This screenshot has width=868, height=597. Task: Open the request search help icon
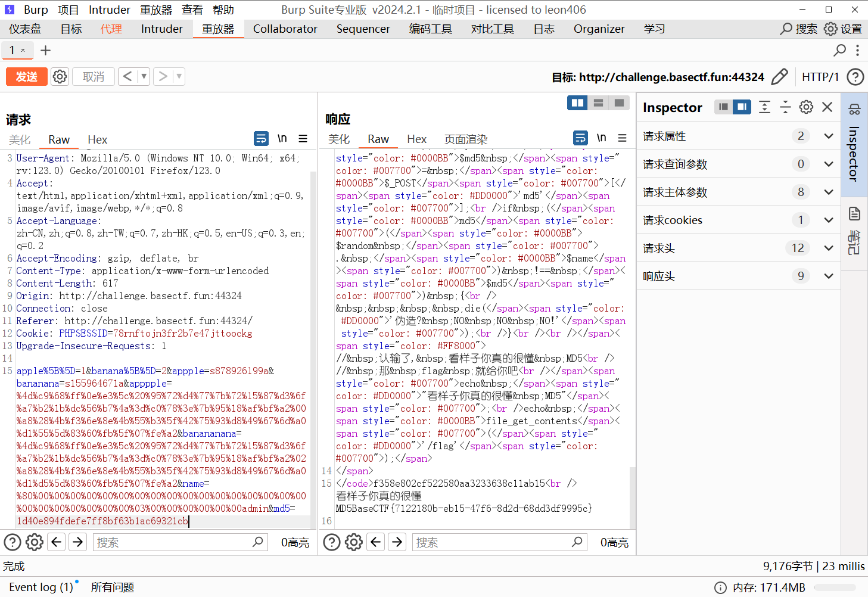13,542
